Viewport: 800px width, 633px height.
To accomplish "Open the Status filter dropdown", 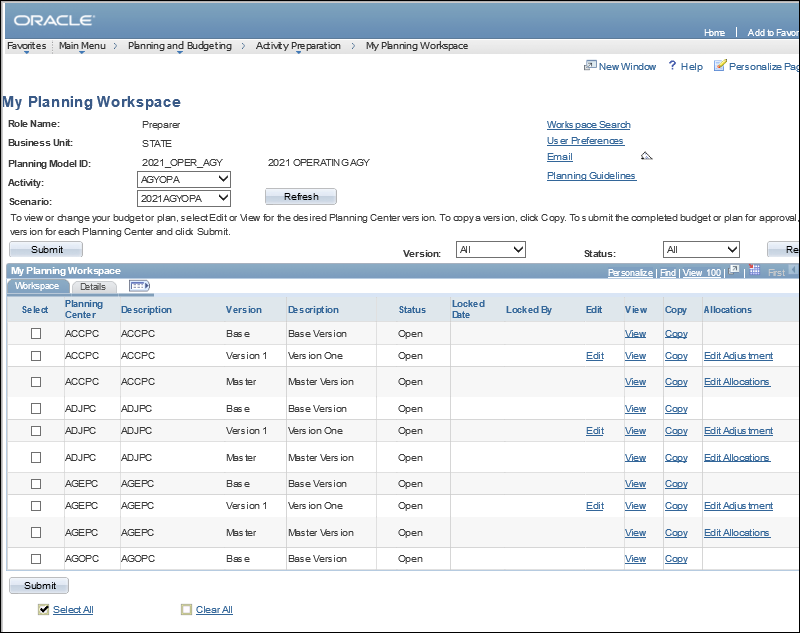I will (701, 250).
